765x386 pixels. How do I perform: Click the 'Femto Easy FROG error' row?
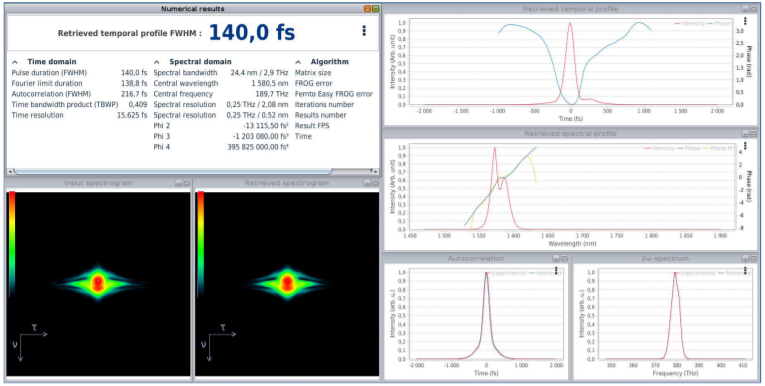click(x=334, y=94)
